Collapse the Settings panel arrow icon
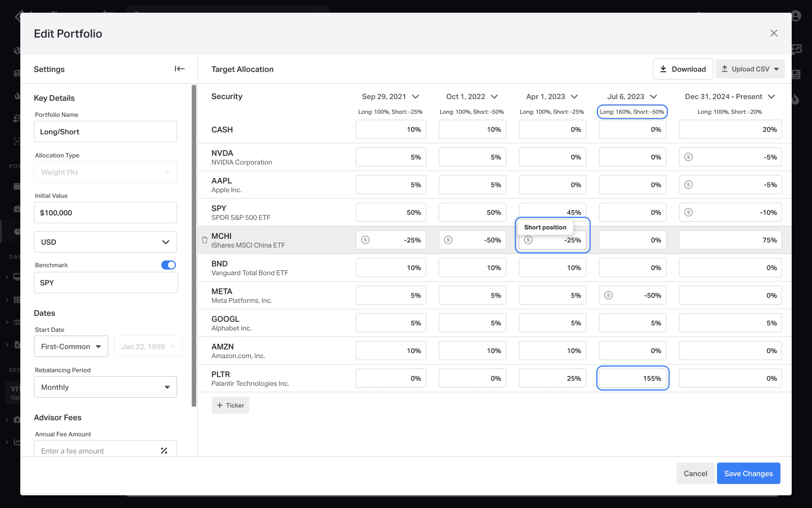This screenshot has width=812, height=508. point(179,69)
